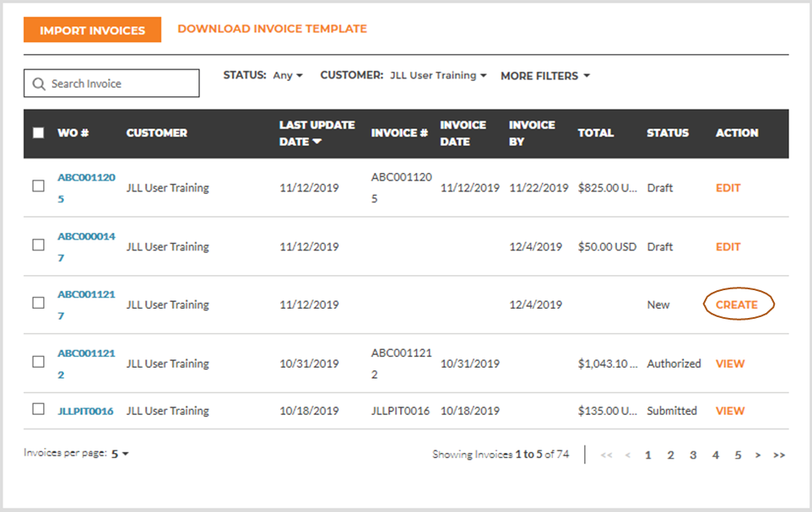
Task: Click View for the Submitted invoice
Action: (730, 411)
